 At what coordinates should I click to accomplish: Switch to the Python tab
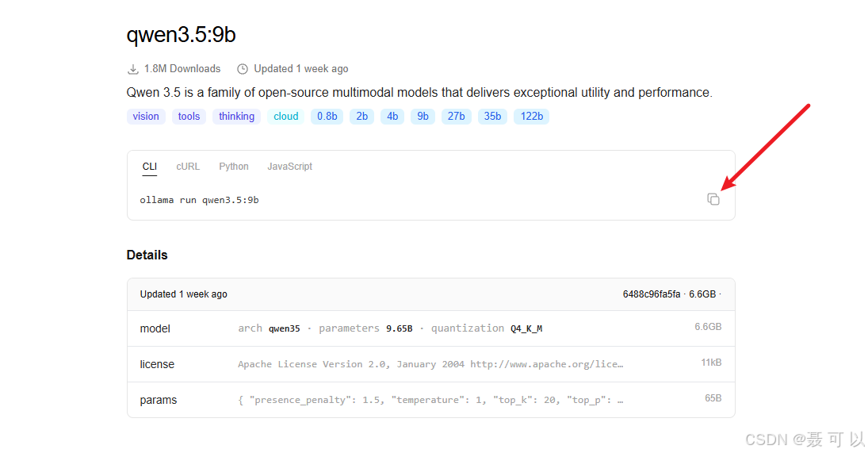point(234,166)
